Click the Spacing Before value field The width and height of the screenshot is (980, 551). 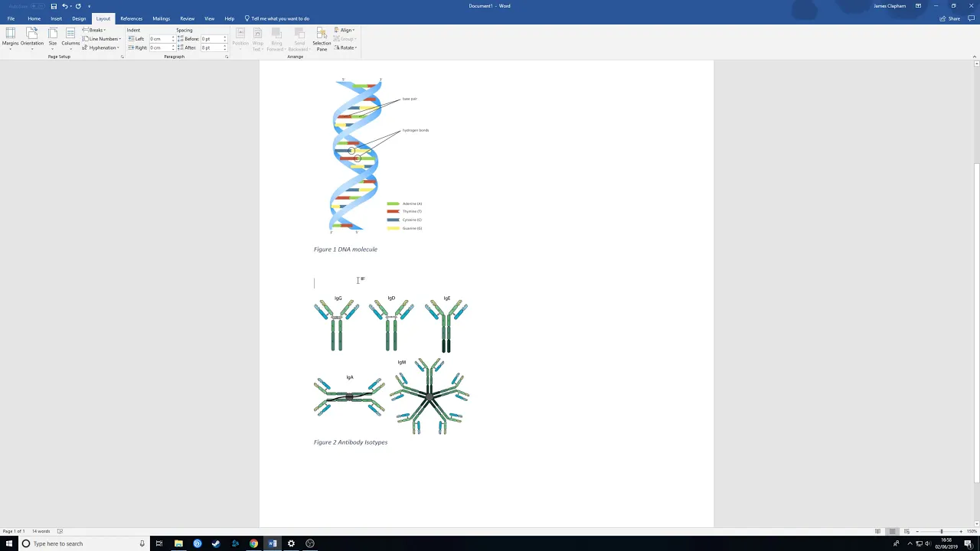click(x=211, y=38)
